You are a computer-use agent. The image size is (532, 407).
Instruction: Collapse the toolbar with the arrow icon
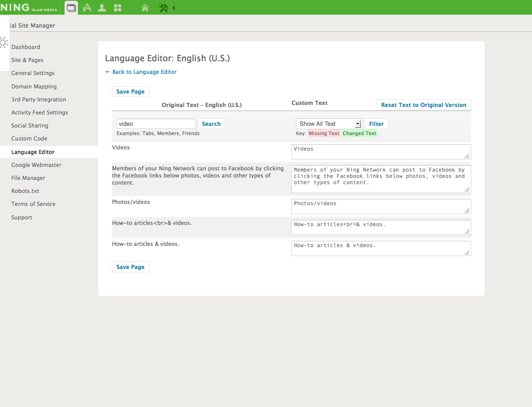(x=173, y=8)
